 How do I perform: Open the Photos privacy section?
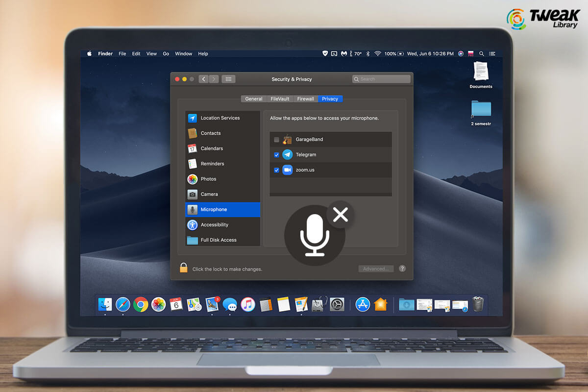tap(208, 179)
